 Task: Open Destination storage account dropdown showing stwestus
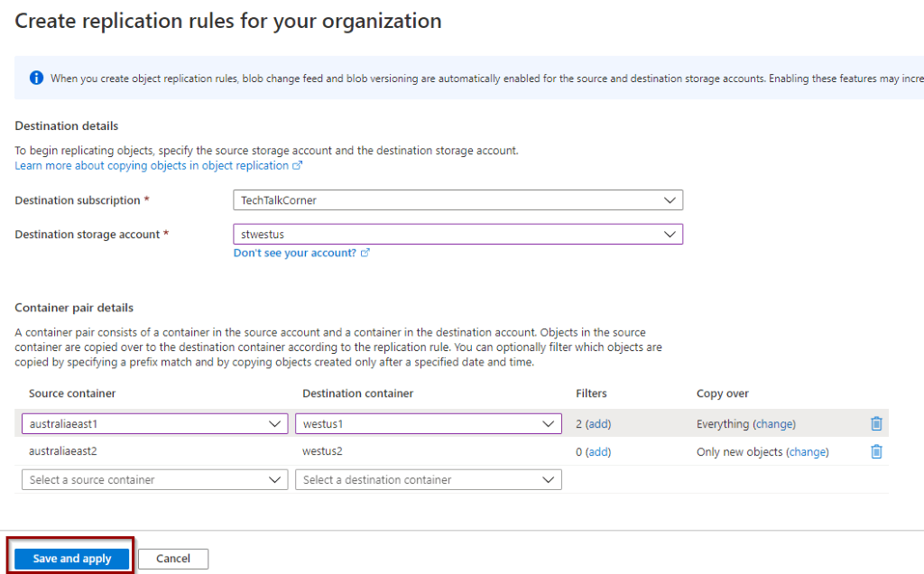[x=457, y=234]
